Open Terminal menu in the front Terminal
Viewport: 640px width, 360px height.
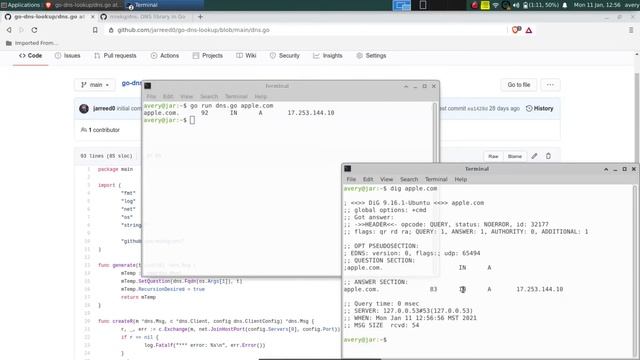[x=436, y=179]
